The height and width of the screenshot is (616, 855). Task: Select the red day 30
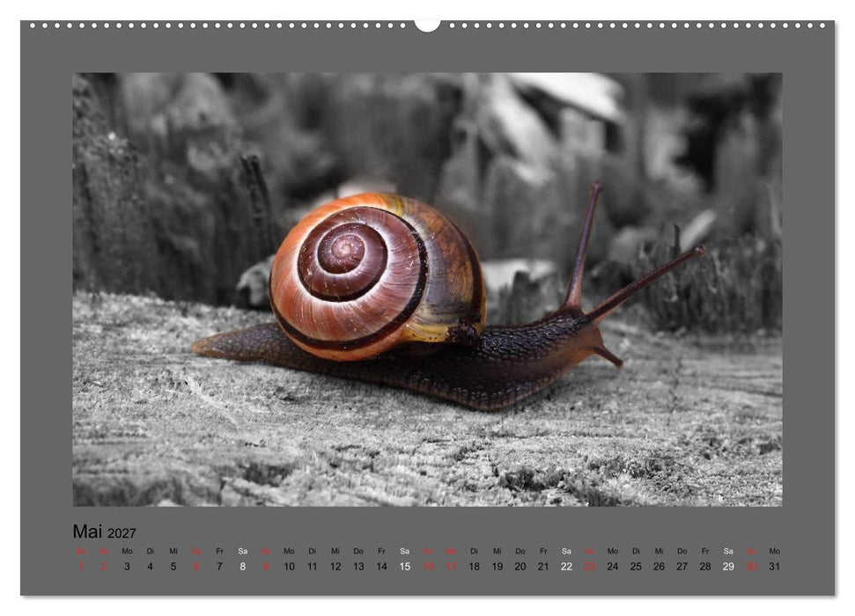click(751, 567)
